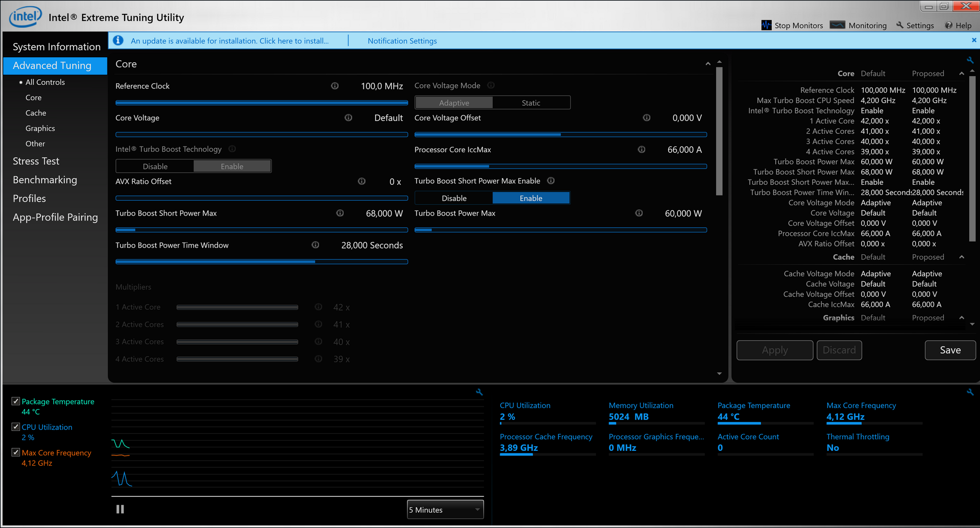Image resolution: width=980 pixels, height=528 pixels.
Task: Uncheck CPU Utilization graph checkbox
Action: (x=16, y=427)
